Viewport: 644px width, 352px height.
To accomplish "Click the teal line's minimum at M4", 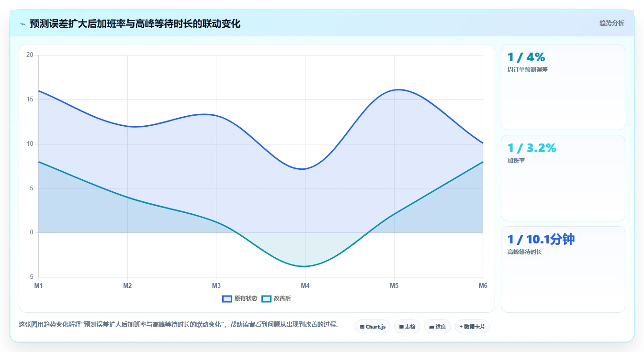I will pyautogui.click(x=305, y=266).
